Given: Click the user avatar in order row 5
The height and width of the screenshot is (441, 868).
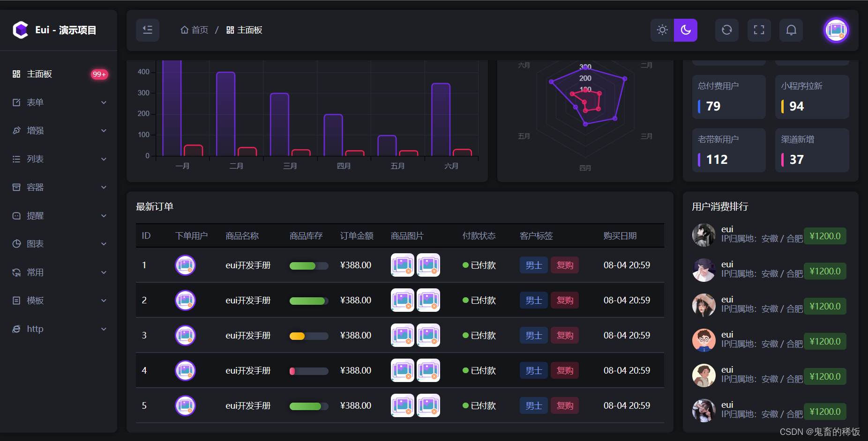Looking at the screenshot, I should pyautogui.click(x=185, y=405).
